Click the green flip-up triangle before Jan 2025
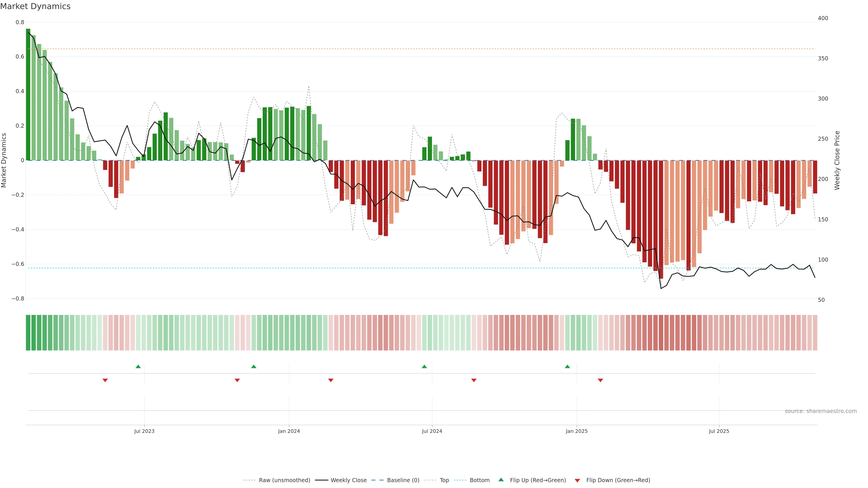Image resolution: width=868 pixels, height=488 pixels. pos(567,366)
